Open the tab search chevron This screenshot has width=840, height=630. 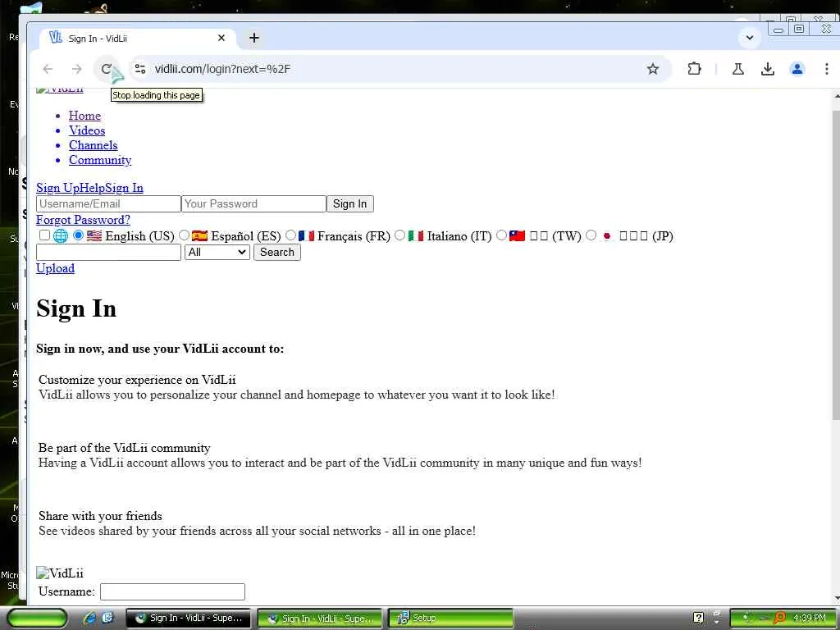coord(750,38)
